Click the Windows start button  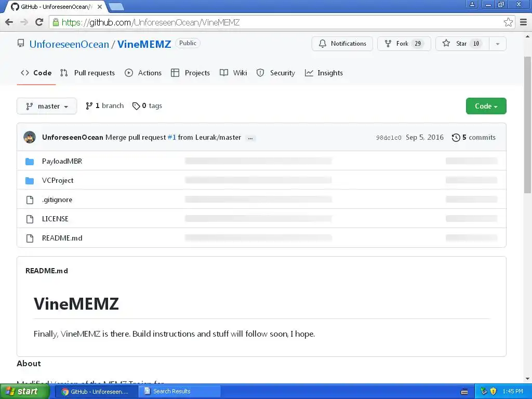tap(25, 391)
